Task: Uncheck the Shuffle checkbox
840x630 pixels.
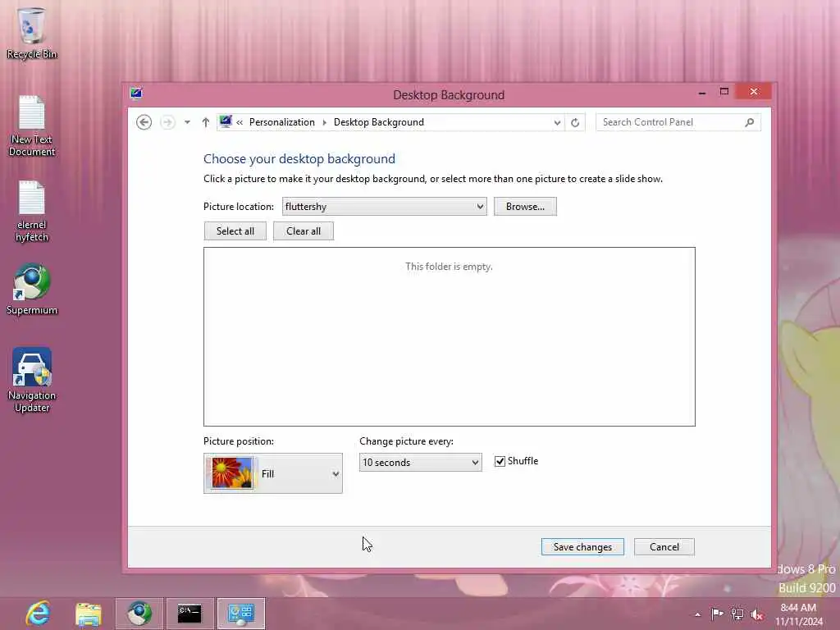Action: (500, 461)
